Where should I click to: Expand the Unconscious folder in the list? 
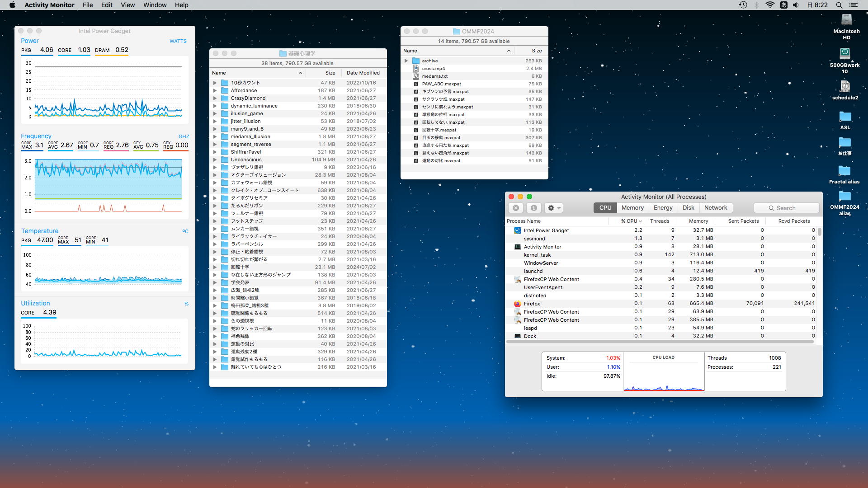click(x=215, y=160)
